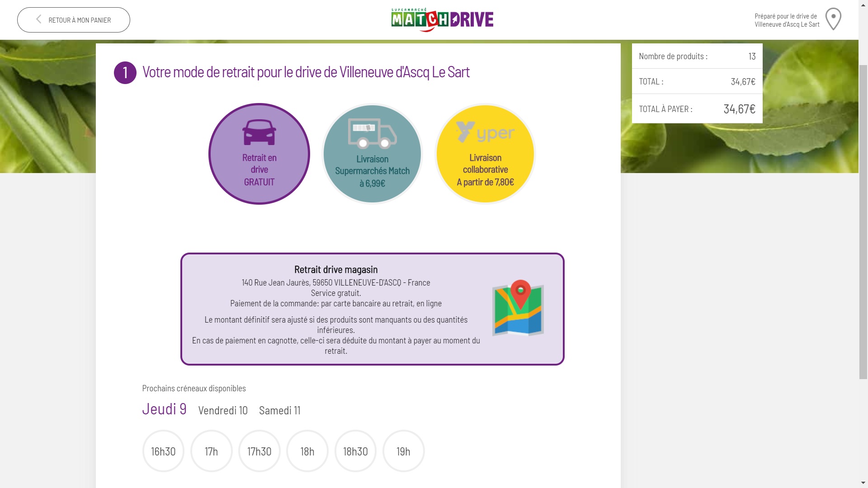The height and width of the screenshot is (488, 868).
Task: Click the 'Nombre de produits' row
Action: pyautogui.click(x=697, y=56)
